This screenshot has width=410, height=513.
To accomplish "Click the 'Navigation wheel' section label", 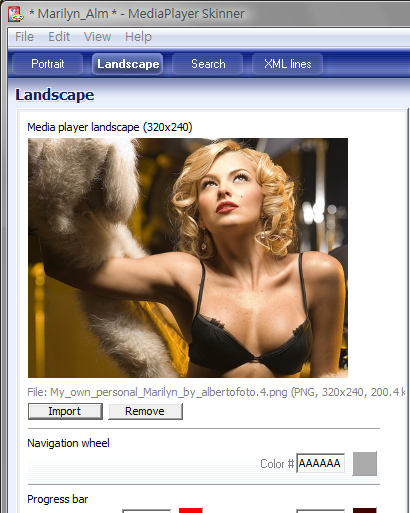I will click(x=68, y=443).
